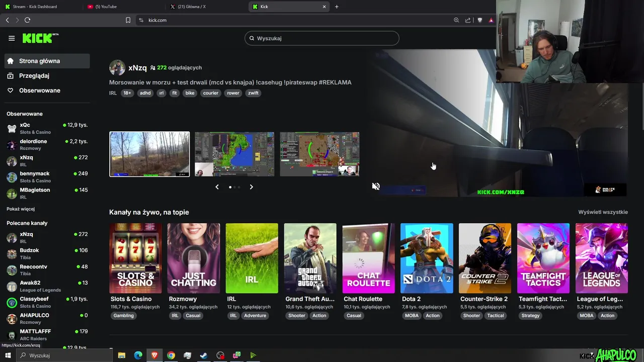644x362 pixels.
Task: Switch to Stream - Kick Dashboard tab
Action: pyautogui.click(x=41, y=7)
